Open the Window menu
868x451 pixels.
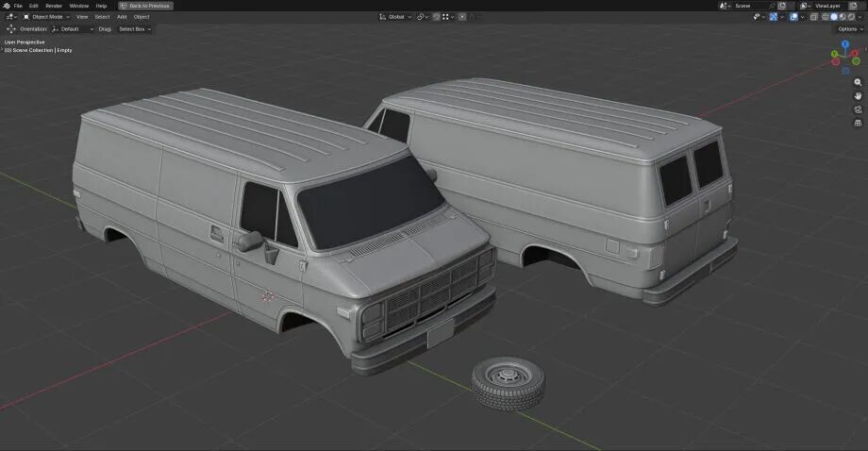[79, 6]
